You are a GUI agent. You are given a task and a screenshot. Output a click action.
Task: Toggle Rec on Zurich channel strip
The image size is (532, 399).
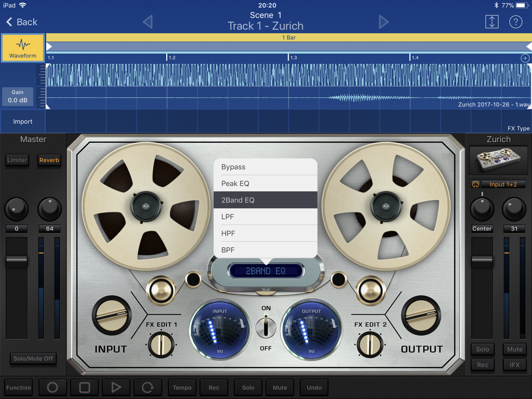[482, 365]
